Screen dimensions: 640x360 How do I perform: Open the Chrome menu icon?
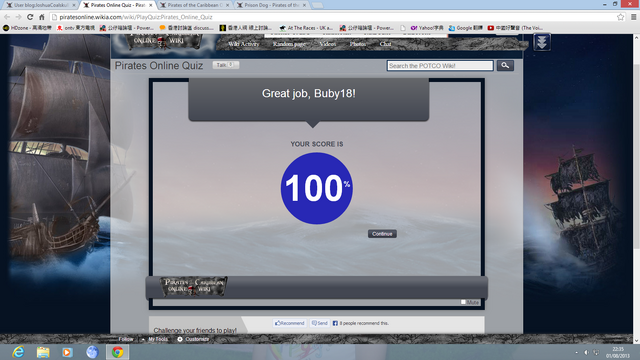click(x=633, y=17)
